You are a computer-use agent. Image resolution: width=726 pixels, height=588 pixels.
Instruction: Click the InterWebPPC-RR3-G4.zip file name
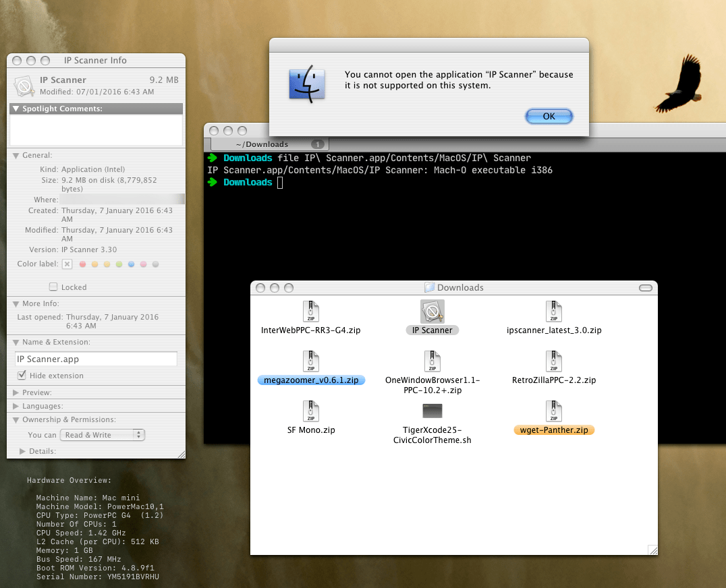pyautogui.click(x=310, y=330)
